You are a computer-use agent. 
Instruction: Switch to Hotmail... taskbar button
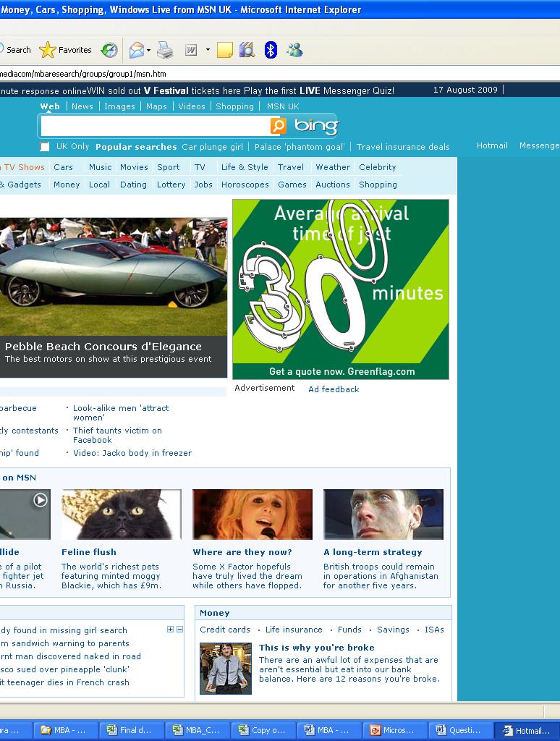click(527, 731)
